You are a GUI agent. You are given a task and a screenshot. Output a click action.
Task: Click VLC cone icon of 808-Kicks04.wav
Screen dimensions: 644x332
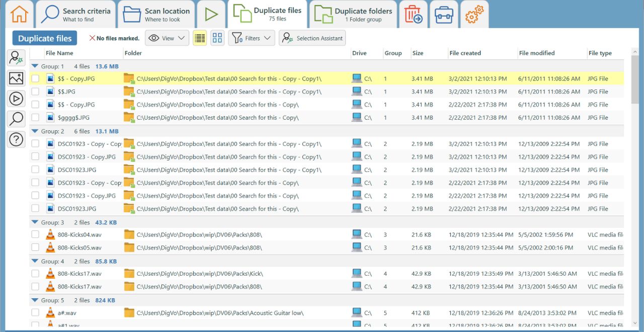click(x=50, y=234)
